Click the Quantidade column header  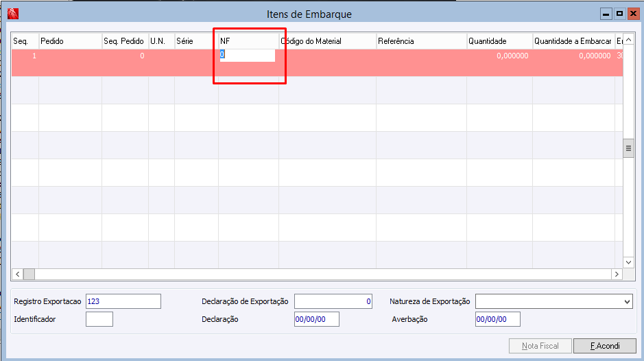click(499, 41)
